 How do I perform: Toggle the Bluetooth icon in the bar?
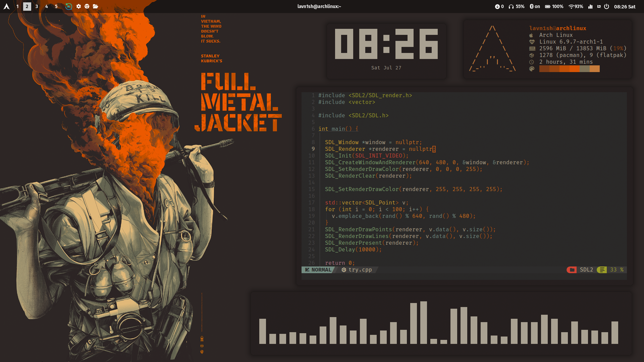pos(531,6)
